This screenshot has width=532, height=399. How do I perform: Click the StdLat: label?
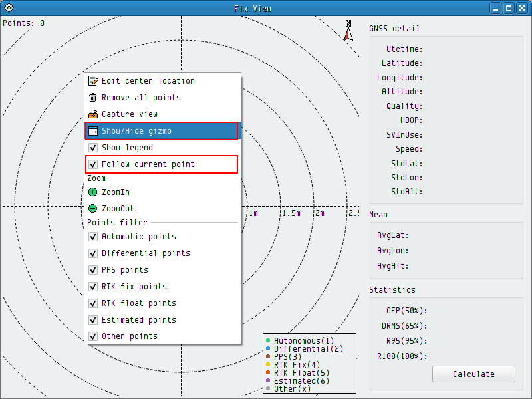(407, 164)
